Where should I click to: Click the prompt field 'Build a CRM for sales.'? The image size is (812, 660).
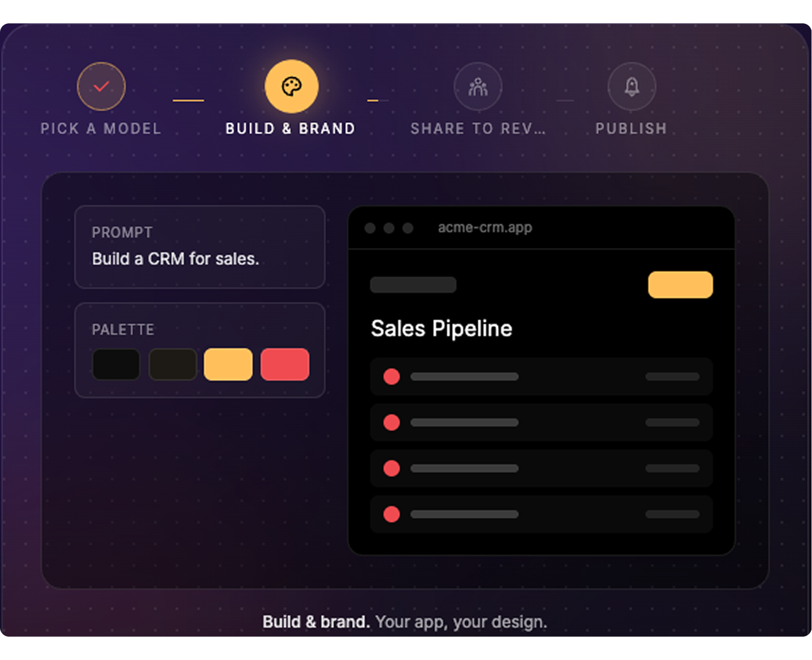200,247
